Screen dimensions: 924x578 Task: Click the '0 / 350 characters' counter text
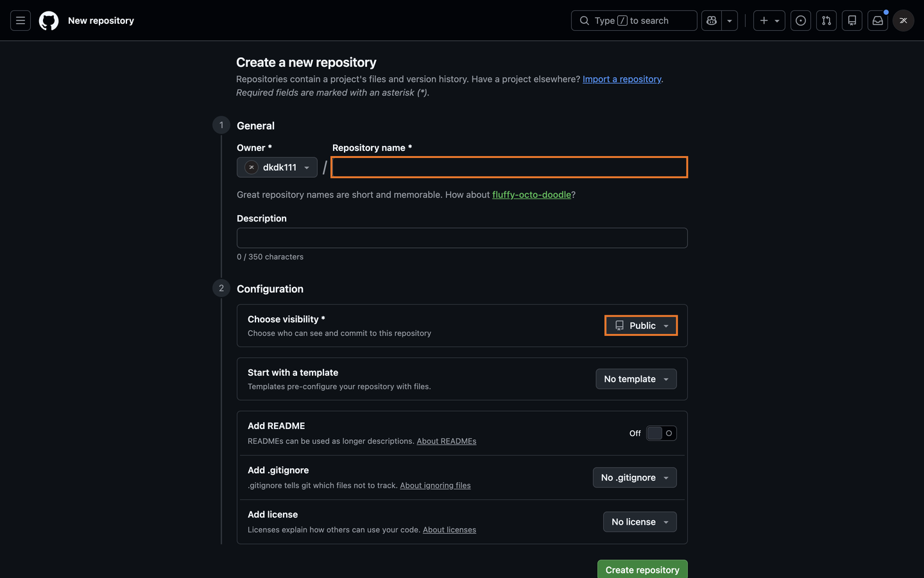point(270,257)
